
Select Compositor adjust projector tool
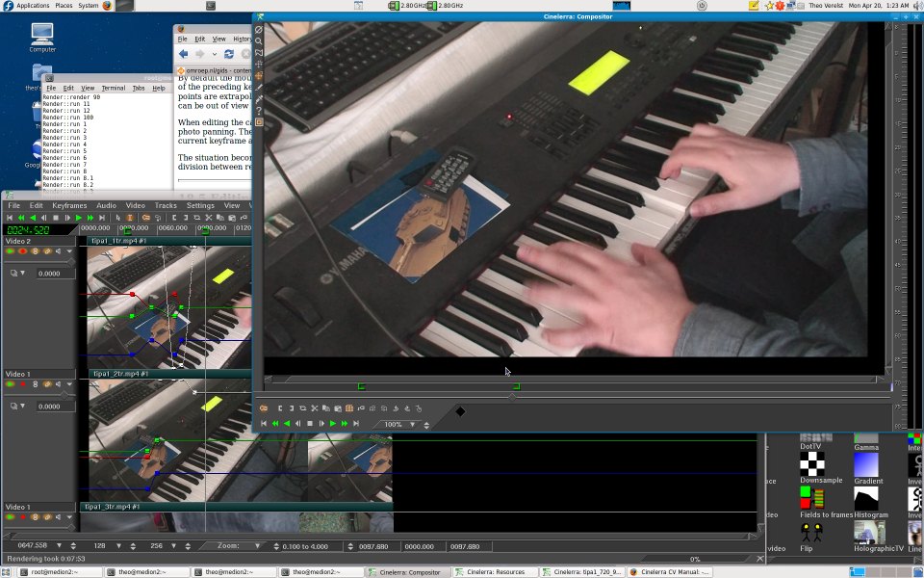(x=259, y=75)
